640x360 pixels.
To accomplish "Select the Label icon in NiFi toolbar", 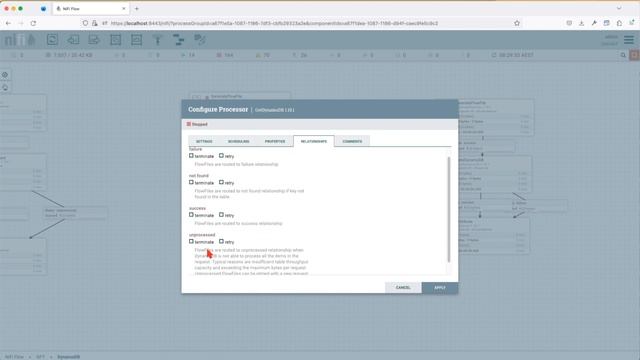I will [200, 40].
